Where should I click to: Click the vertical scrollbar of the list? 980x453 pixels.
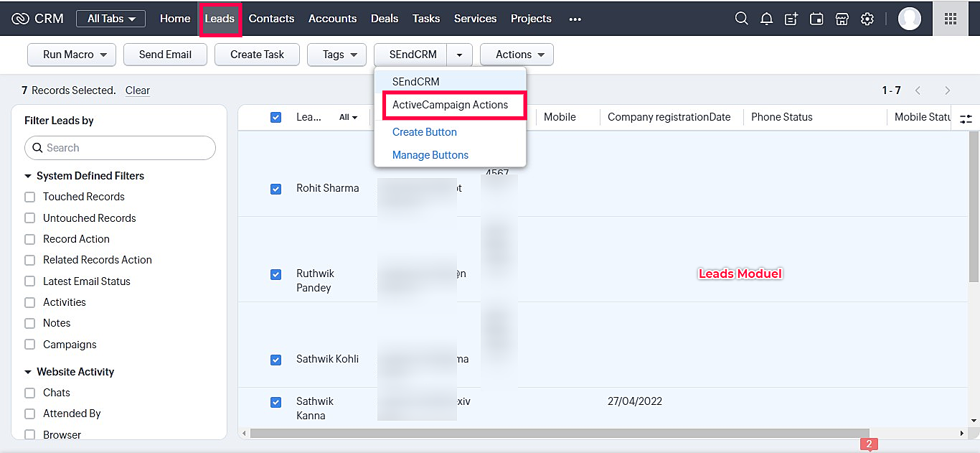pos(974,208)
